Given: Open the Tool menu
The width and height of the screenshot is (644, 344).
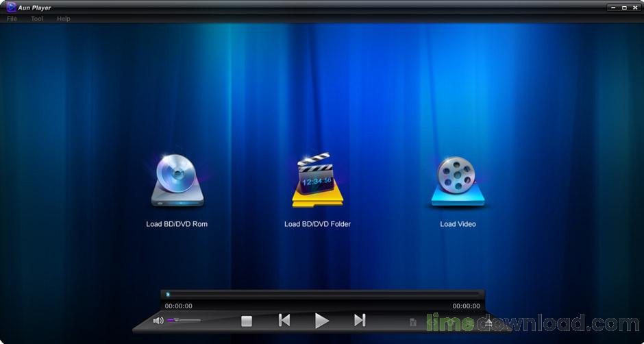Looking at the screenshot, I should coord(37,19).
